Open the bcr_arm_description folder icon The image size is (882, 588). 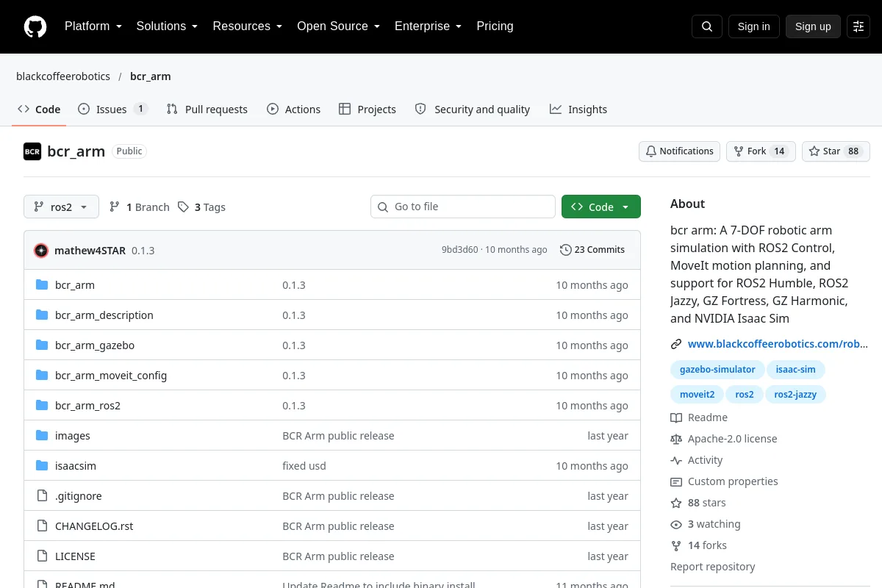point(42,315)
